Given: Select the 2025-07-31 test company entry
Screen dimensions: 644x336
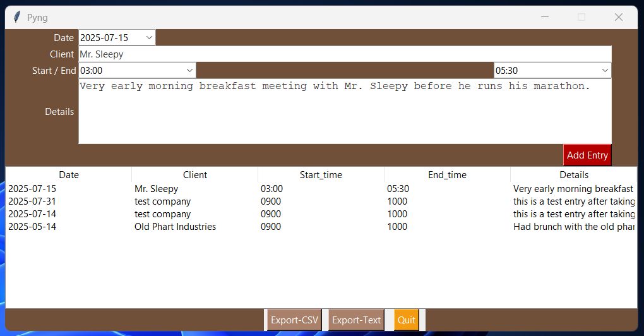Looking at the screenshot, I should 162,201.
